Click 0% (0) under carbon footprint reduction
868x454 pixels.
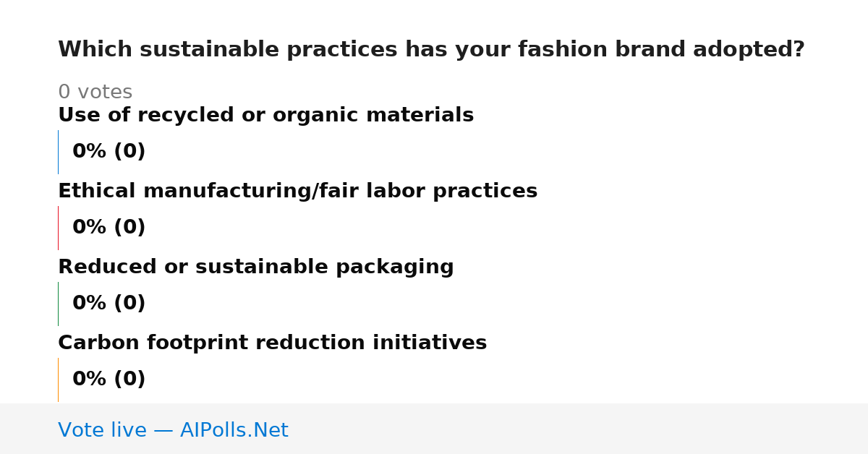click(x=109, y=380)
